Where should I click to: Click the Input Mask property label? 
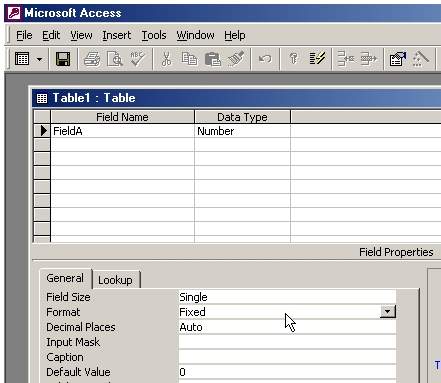pyautogui.click(x=73, y=342)
